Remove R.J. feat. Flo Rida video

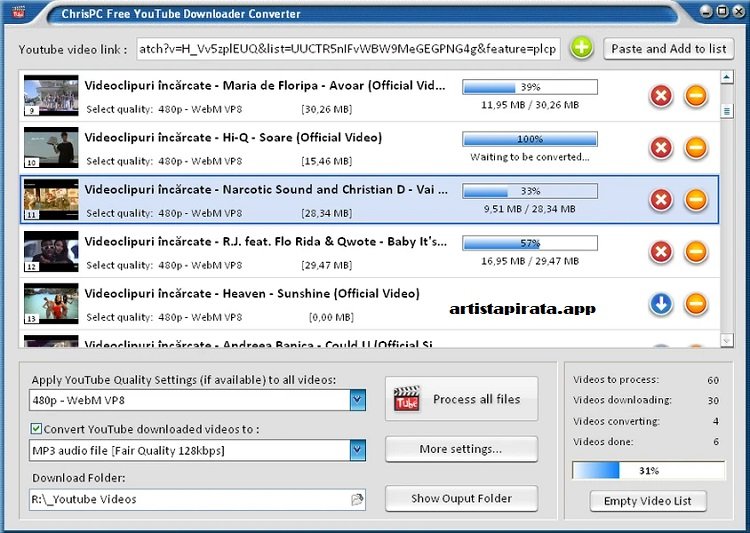[x=696, y=252]
